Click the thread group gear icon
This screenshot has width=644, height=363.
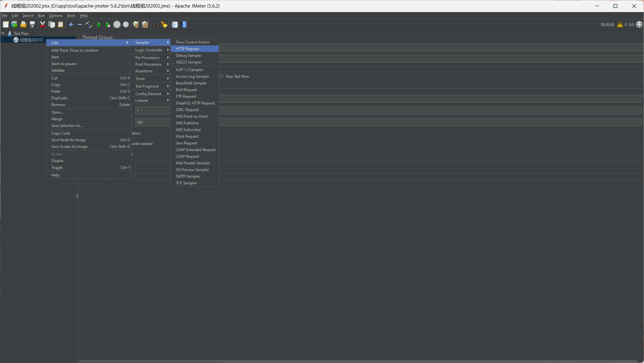pyautogui.click(x=16, y=40)
